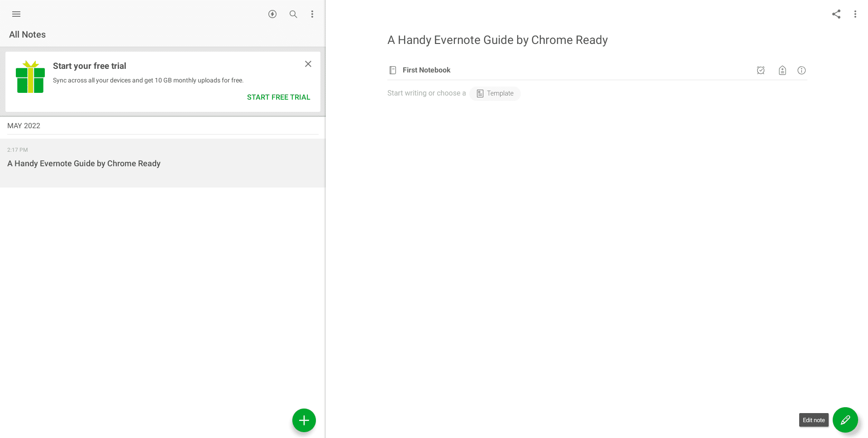868x438 pixels.
Task: Click the Edit note tooltip label
Action: click(814, 420)
